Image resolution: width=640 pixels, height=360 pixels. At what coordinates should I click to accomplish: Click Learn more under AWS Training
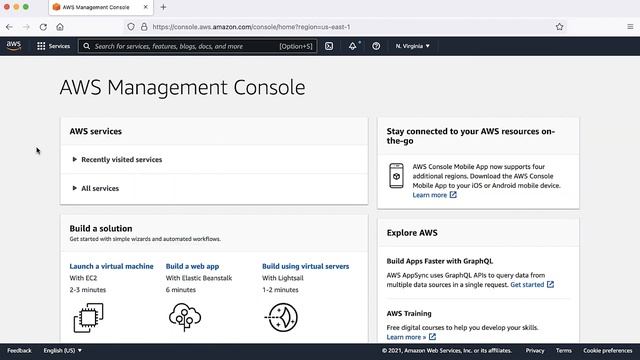point(406,337)
